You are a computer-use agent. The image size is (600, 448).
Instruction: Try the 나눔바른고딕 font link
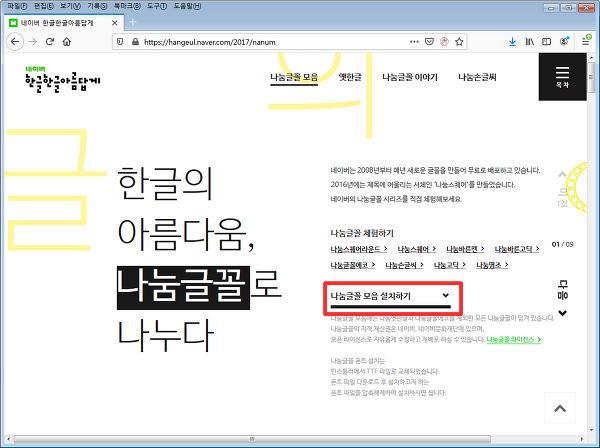click(517, 249)
